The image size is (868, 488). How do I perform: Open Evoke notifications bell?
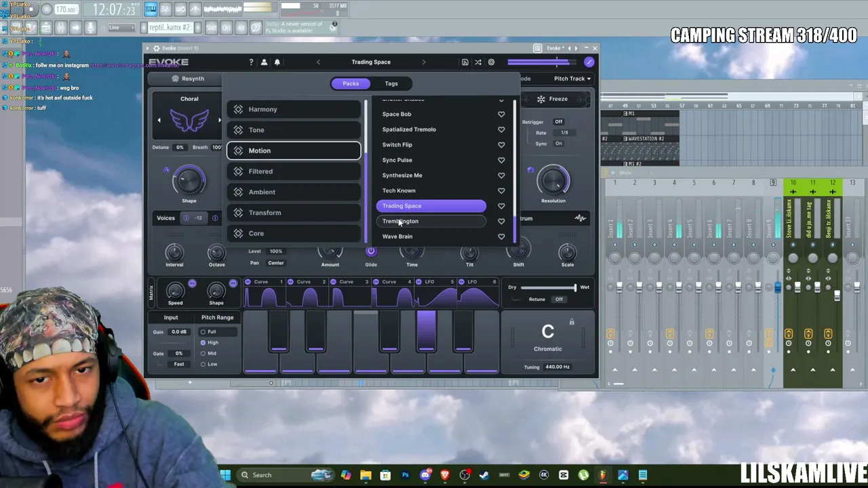[x=277, y=62]
